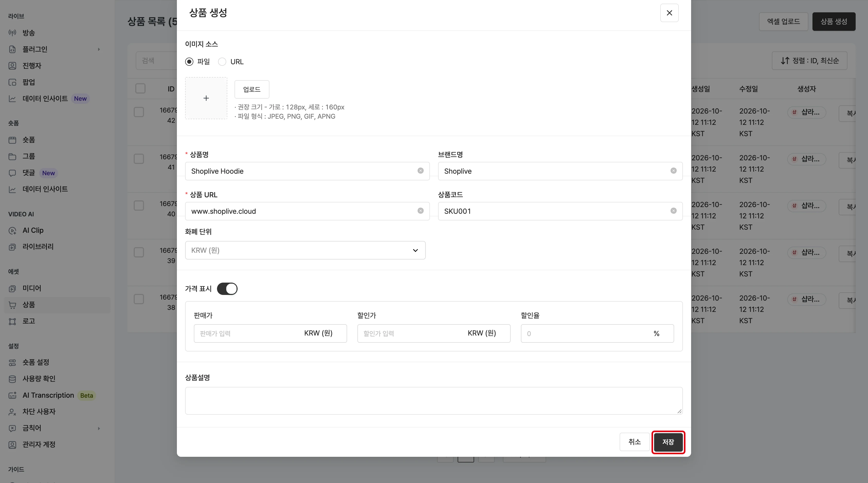Check the select-all checkbox in table header

[x=140, y=89]
